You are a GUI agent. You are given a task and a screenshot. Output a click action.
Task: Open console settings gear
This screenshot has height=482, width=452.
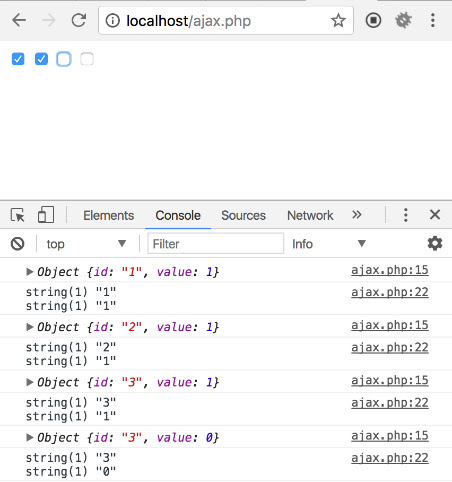[x=435, y=243]
